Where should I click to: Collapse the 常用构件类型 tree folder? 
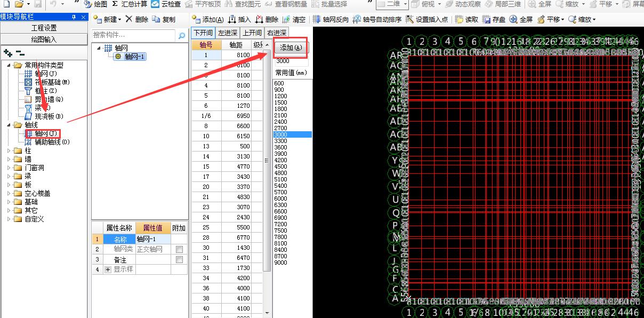pyautogui.click(x=9, y=65)
